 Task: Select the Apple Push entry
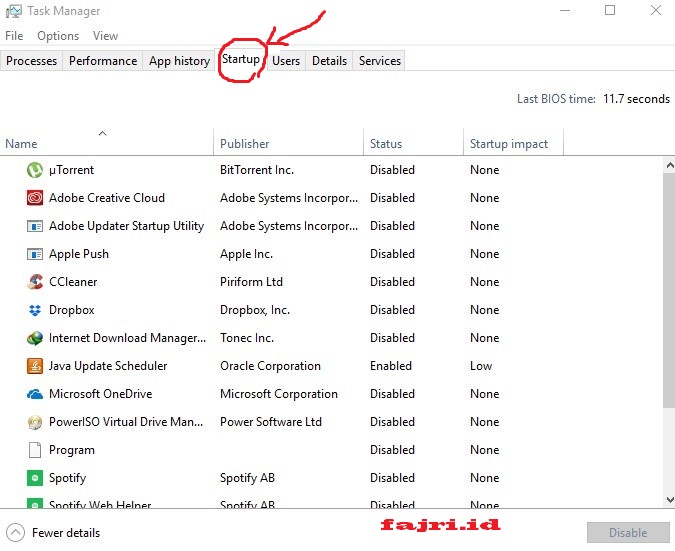click(79, 254)
